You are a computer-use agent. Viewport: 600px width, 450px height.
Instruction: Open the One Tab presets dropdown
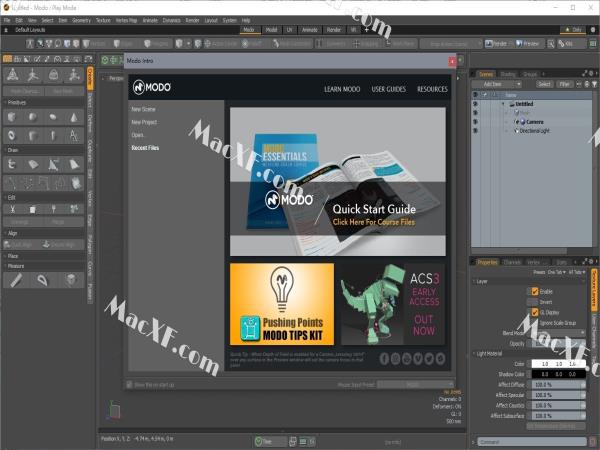click(x=557, y=272)
